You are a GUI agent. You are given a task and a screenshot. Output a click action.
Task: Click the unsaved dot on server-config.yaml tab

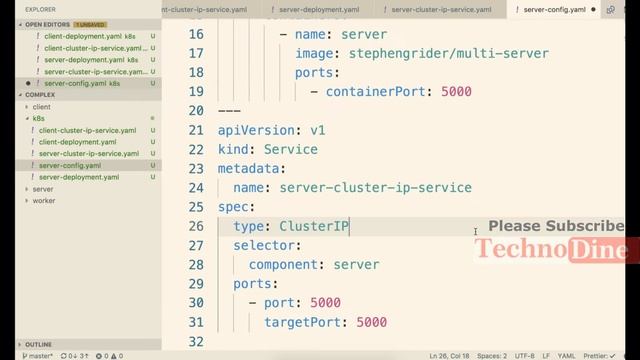click(x=593, y=9)
